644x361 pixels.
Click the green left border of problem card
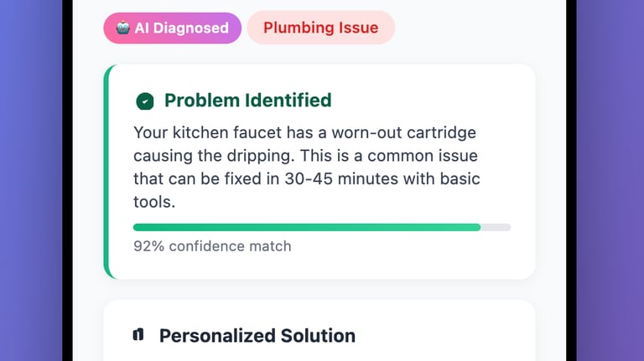[106, 172]
